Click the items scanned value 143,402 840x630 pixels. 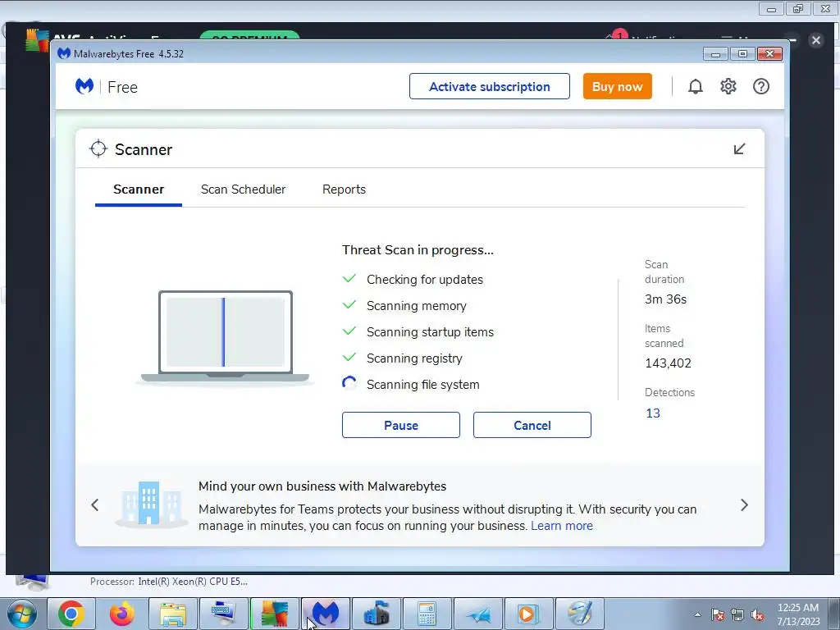click(668, 363)
